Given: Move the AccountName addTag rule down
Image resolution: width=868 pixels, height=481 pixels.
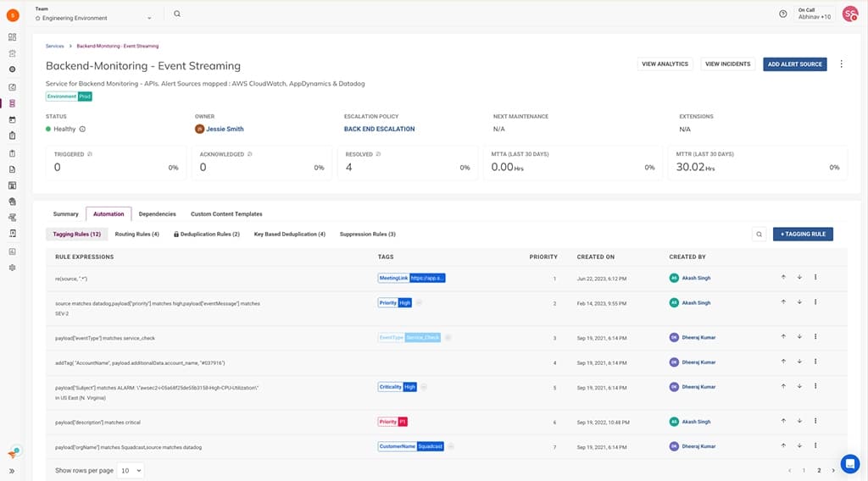Looking at the screenshot, I should [799, 362].
